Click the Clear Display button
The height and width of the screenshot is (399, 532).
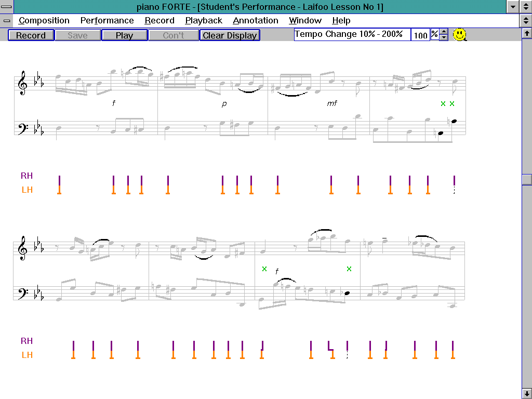[230, 35]
